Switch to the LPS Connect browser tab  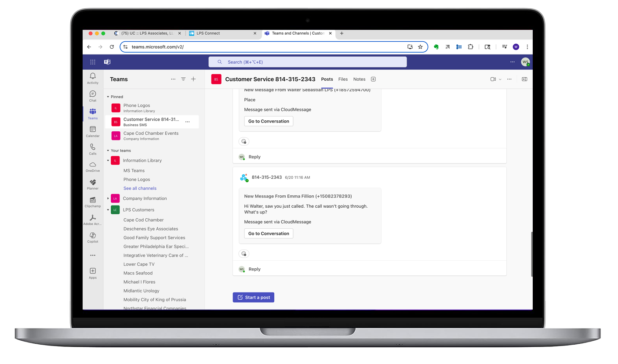[x=223, y=33]
